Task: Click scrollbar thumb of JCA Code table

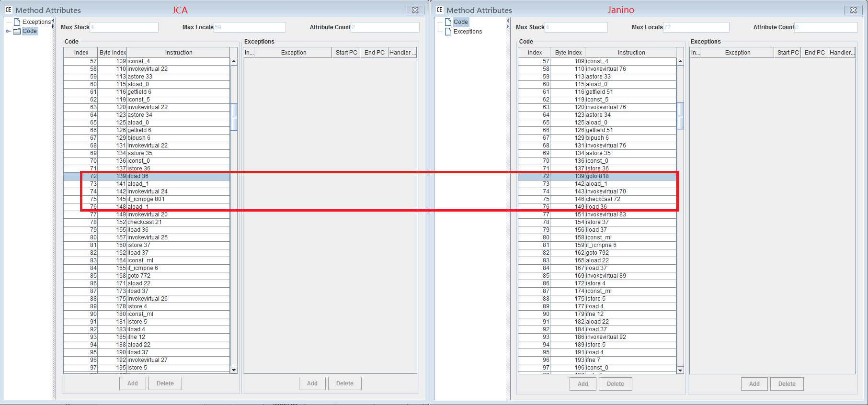Action: 234,117
